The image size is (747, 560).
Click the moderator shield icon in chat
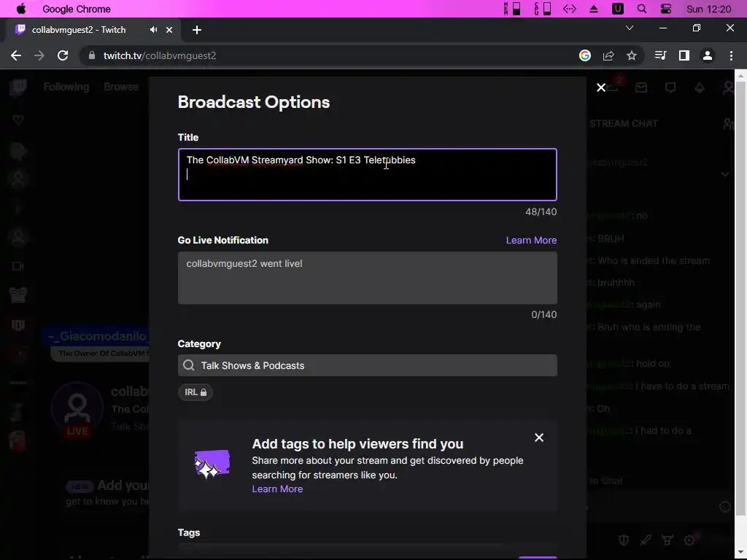click(x=623, y=540)
